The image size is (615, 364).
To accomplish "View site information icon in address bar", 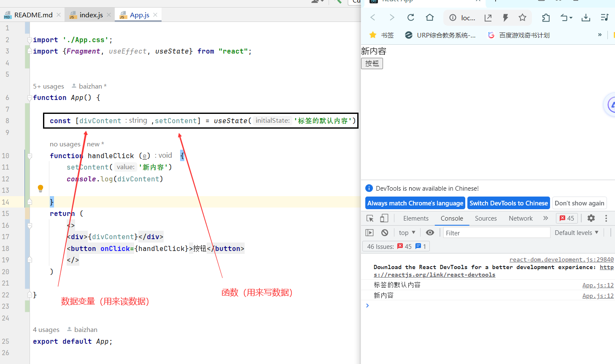I will 453,17.
